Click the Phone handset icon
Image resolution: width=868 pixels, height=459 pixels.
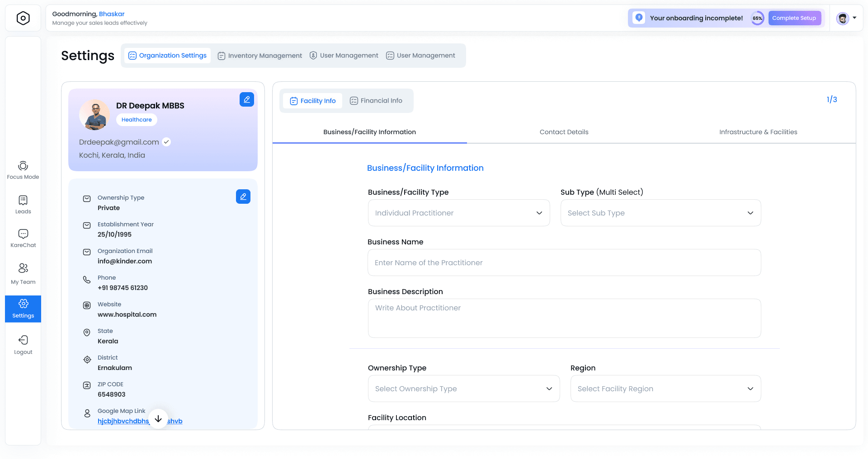87,280
